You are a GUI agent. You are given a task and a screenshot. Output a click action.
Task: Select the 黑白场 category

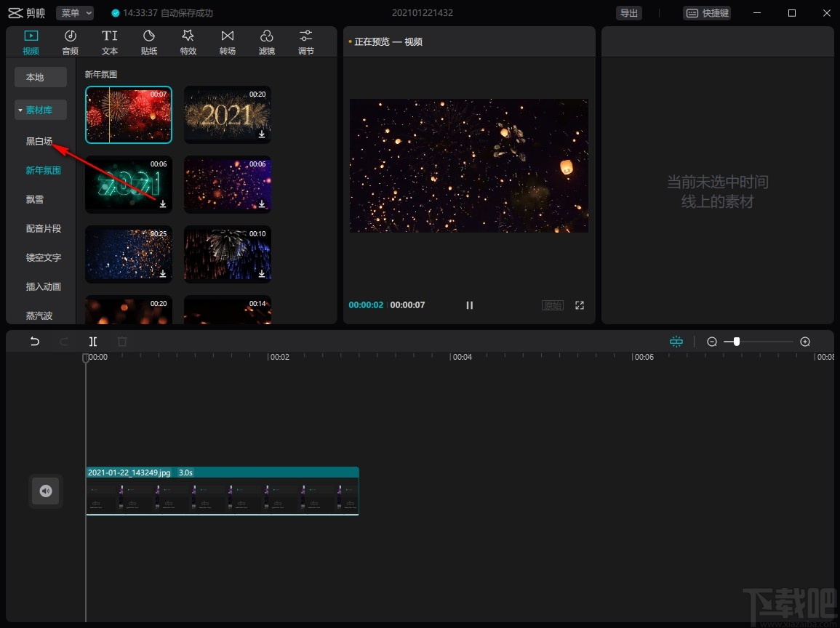click(x=39, y=141)
